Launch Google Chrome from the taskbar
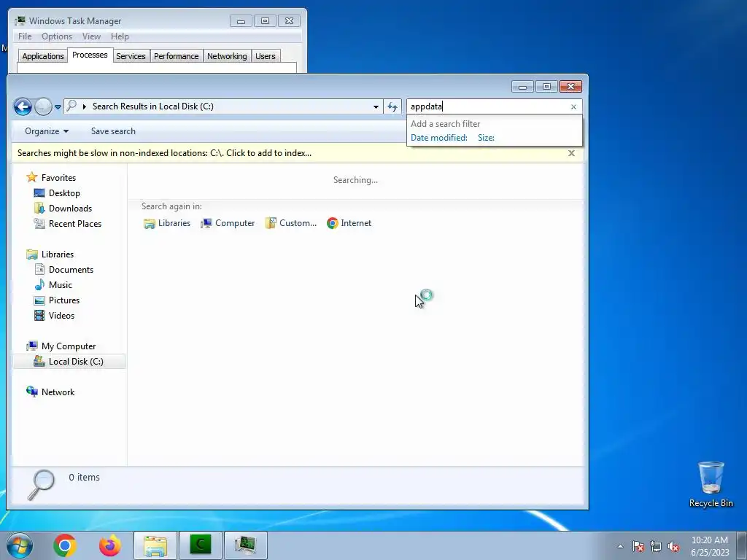 [65, 545]
